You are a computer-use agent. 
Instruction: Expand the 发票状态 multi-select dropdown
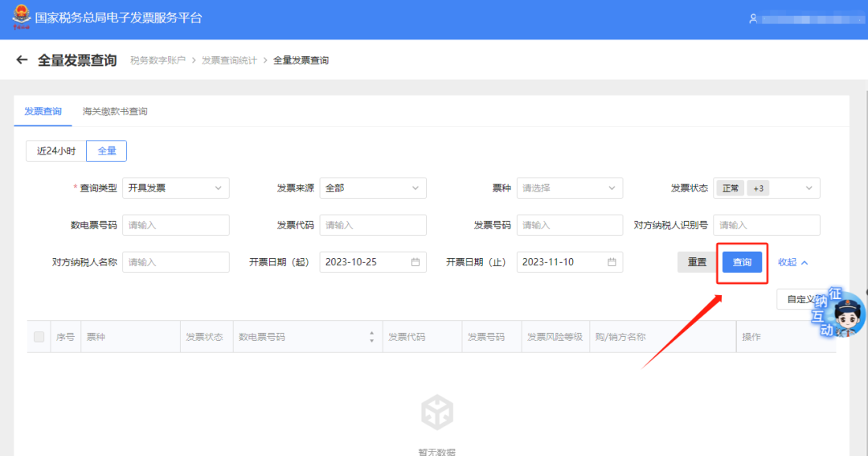tap(768, 188)
